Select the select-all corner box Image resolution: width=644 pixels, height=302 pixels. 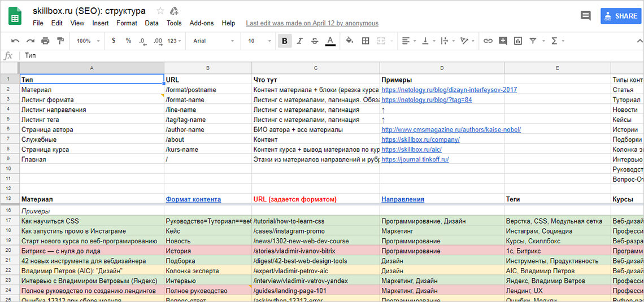coord(9,68)
